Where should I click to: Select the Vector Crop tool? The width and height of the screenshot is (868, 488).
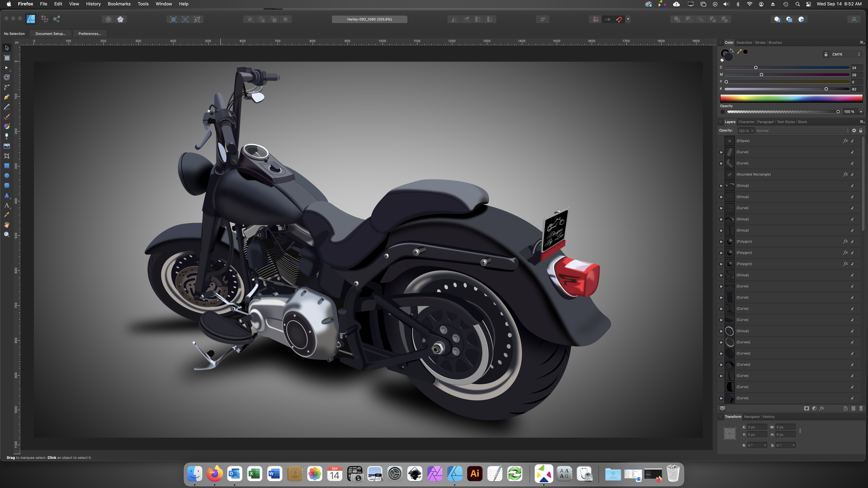click(x=7, y=156)
